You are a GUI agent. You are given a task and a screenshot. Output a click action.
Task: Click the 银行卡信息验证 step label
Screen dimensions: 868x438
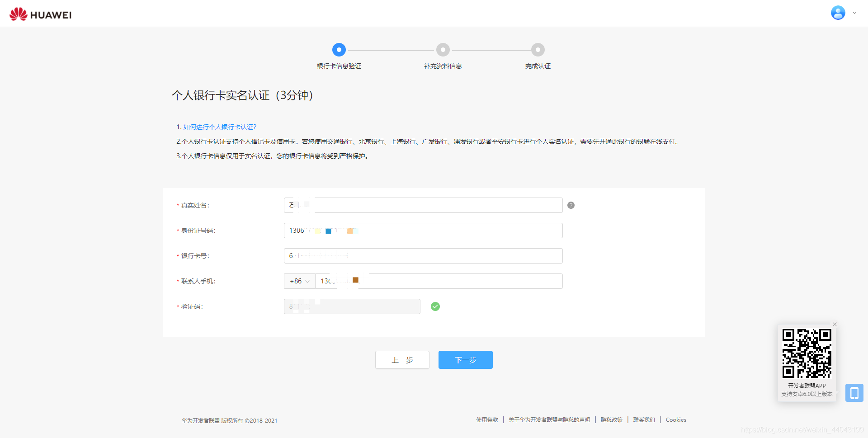pyautogui.click(x=339, y=66)
